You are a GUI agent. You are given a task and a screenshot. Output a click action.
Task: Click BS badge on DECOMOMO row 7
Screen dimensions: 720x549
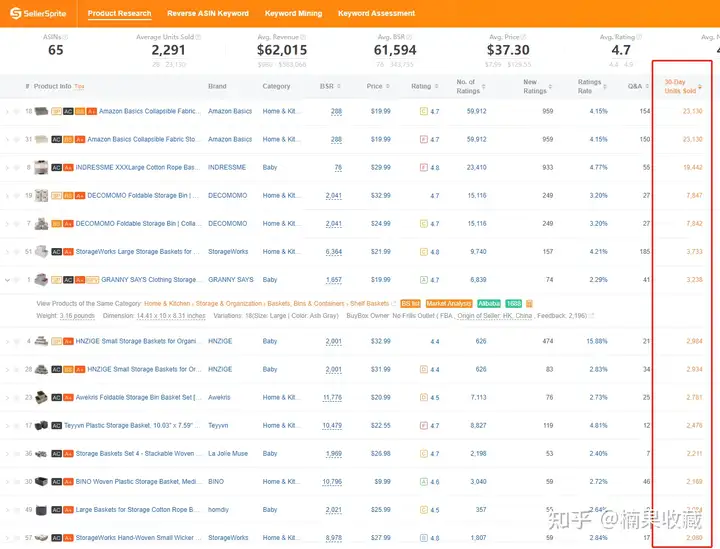(x=56, y=224)
